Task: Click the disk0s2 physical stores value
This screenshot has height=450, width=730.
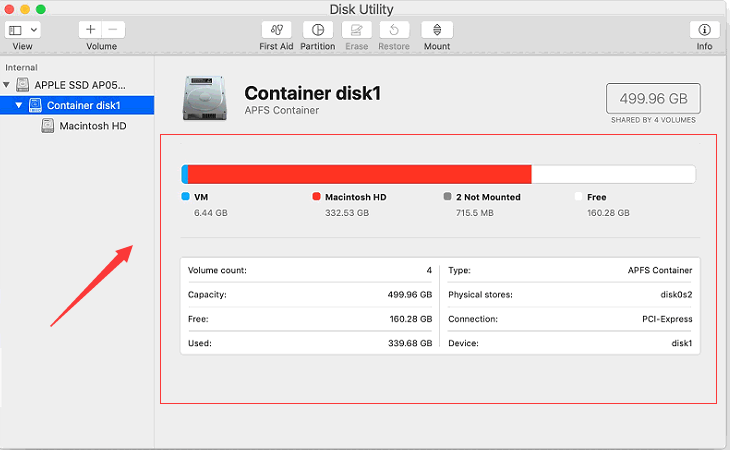Action: coord(676,295)
